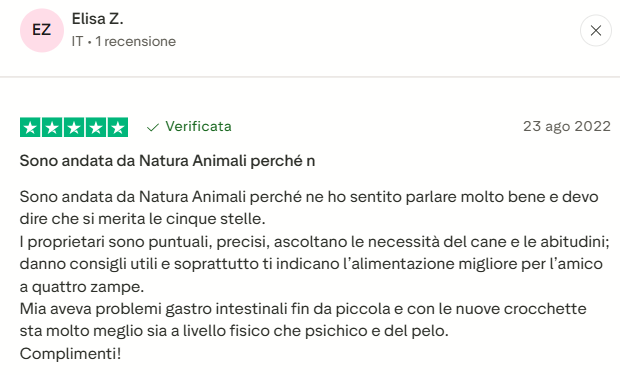
Task: Click the review date 23 ago 2022
Action: pos(567,127)
